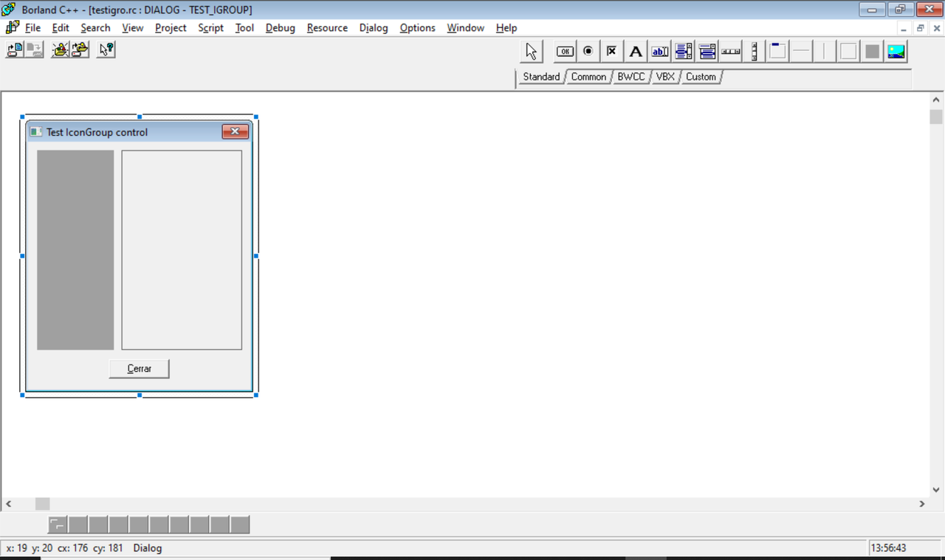This screenshot has height=560, width=945.
Task: Select the vertical scroll bar control tool
Action: 754,52
